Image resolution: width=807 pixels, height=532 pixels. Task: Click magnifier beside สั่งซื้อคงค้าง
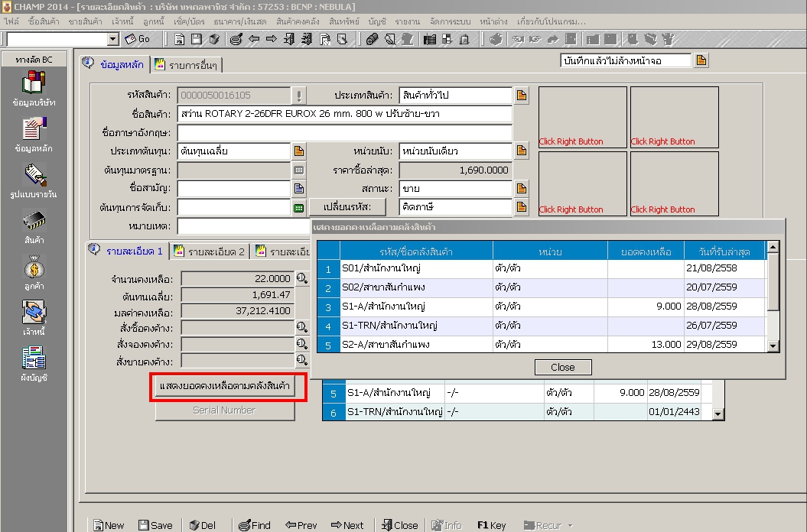coord(302,327)
